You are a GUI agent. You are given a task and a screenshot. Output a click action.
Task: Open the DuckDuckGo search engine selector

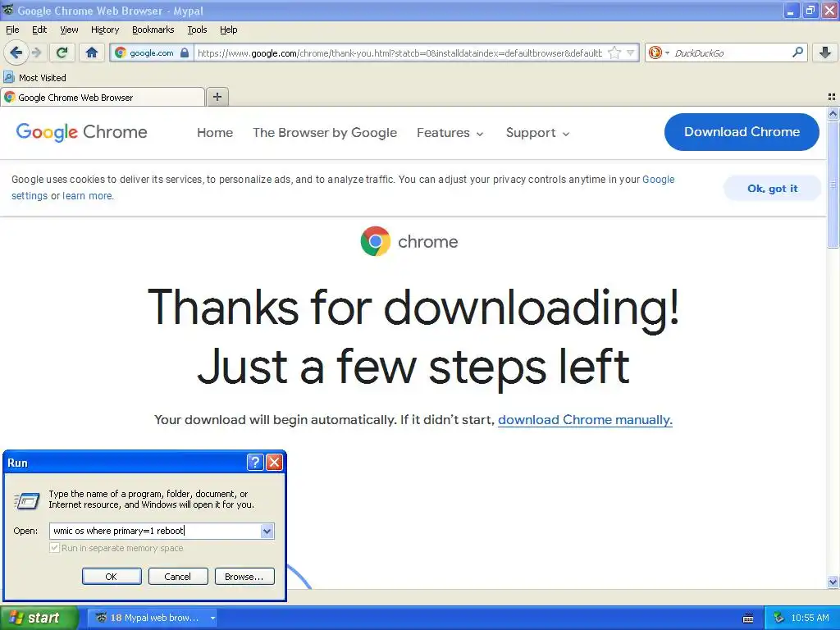point(659,52)
